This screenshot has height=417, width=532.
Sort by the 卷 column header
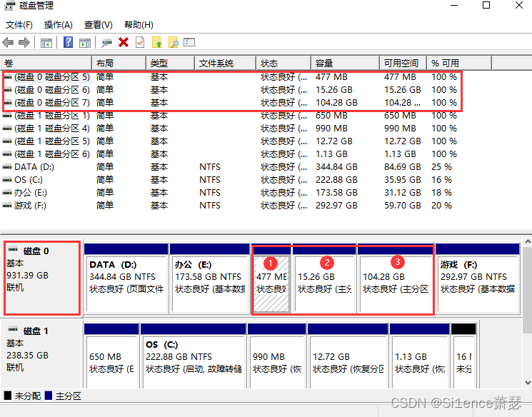click(46, 63)
